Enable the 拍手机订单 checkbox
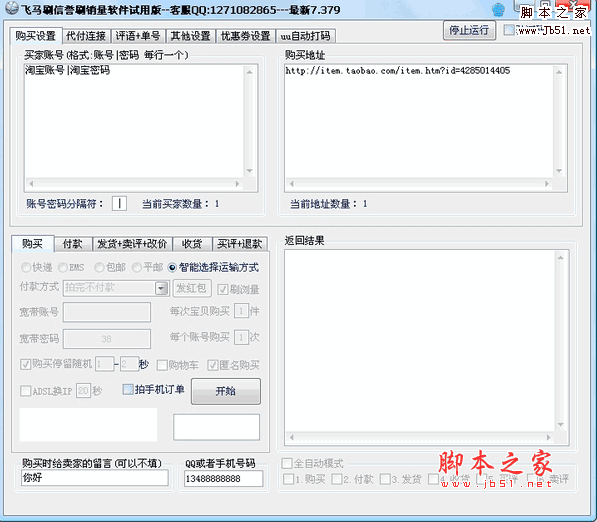 coord(128,389)
